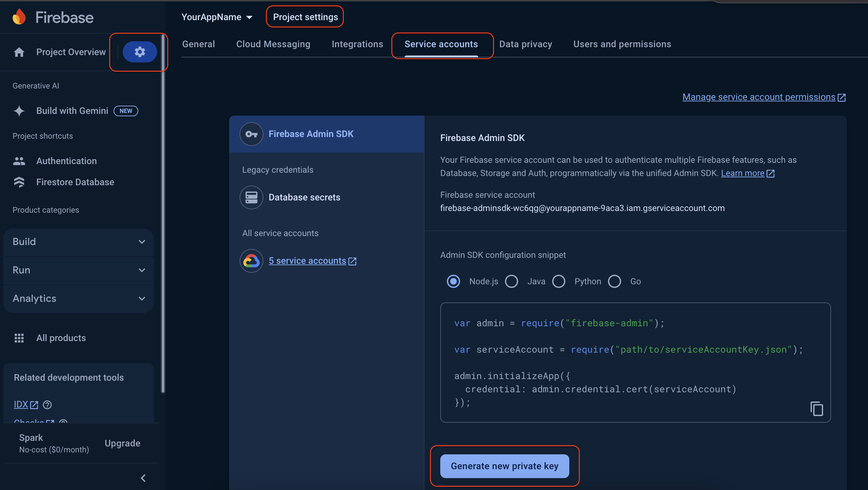868x490 pixels.
Task: Select the Java radio button
Action: click(x=512, y=281)
